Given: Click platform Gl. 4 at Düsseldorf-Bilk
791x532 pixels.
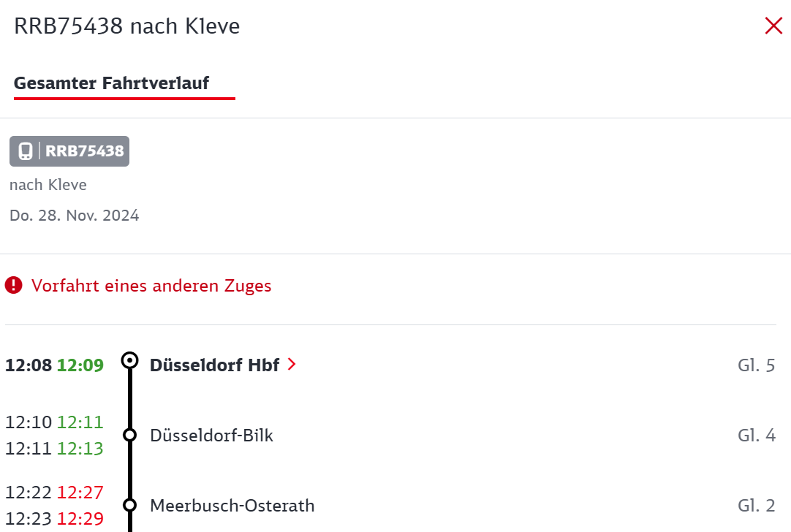Looking at the screenshot, I should coord(756,436).
